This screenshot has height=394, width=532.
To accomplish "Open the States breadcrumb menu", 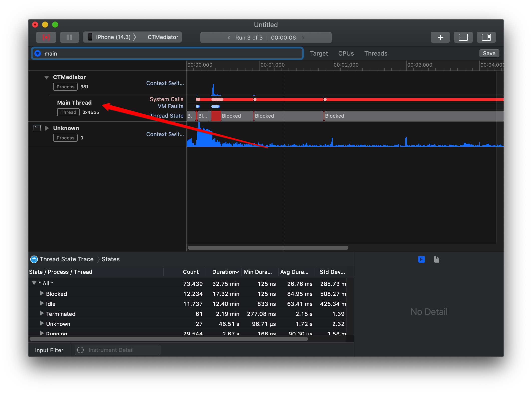I will 110,259.
